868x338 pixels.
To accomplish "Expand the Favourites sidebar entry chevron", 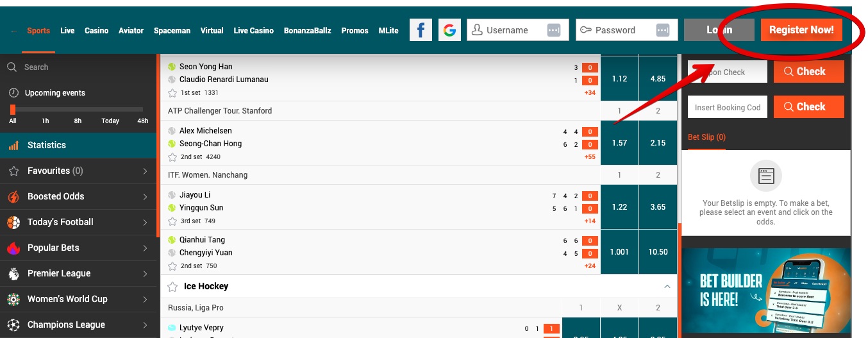I will point(145,171).
